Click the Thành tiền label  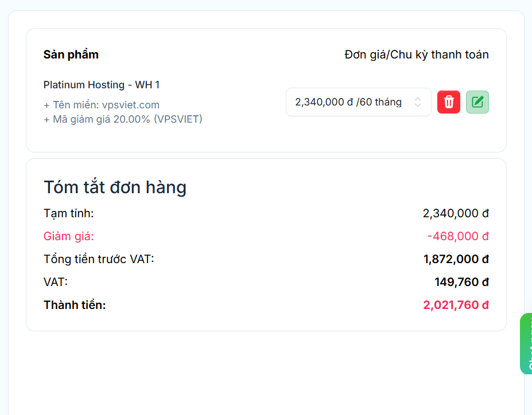(75, 305)
